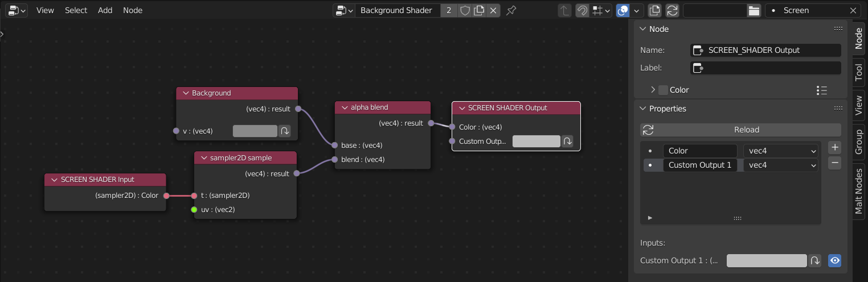Screen dimensions: 868x282
Task: Click the refresh icon in the header
Action: (673, 10)
